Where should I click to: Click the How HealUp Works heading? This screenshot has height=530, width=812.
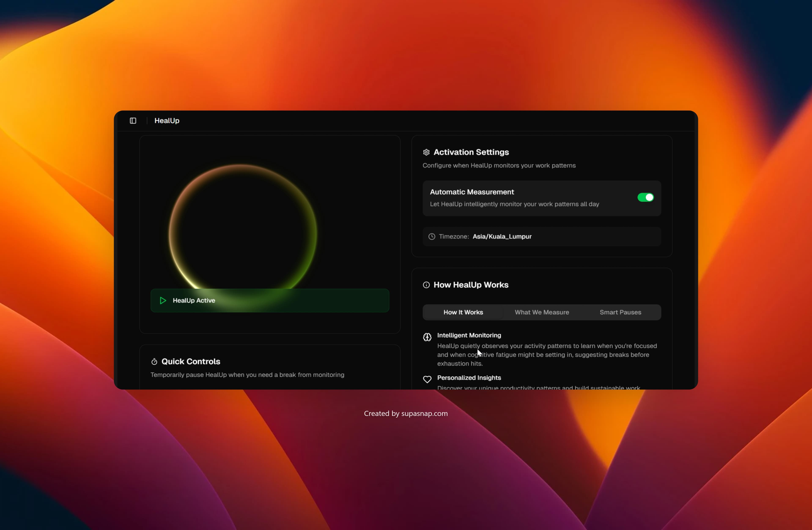[x=471, y=285]
